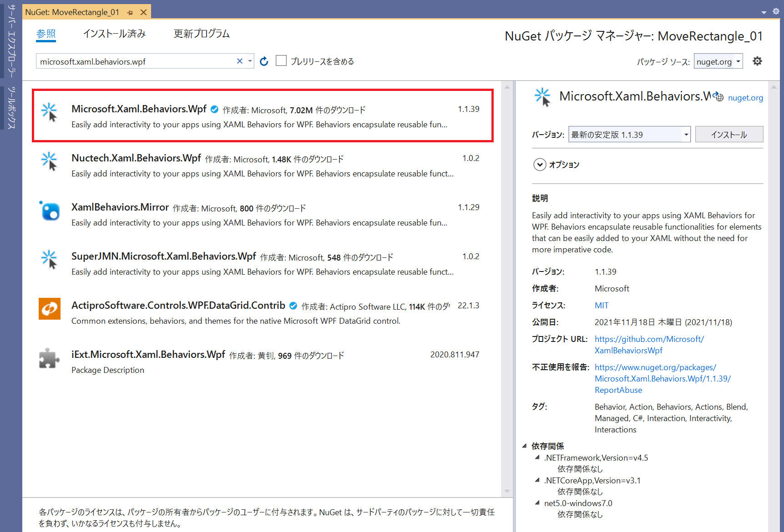
Task: Expand the Options section
Action: click(540, 165)
